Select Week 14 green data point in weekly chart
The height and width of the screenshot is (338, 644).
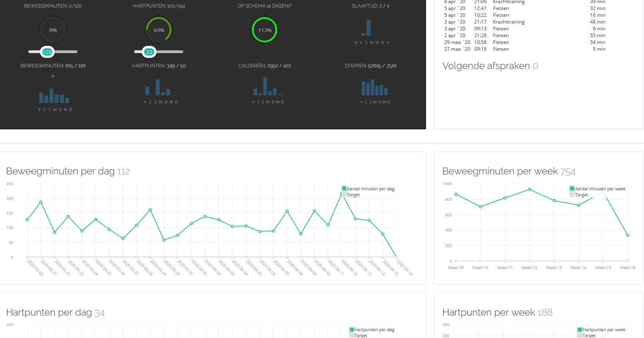click(579, 205)
